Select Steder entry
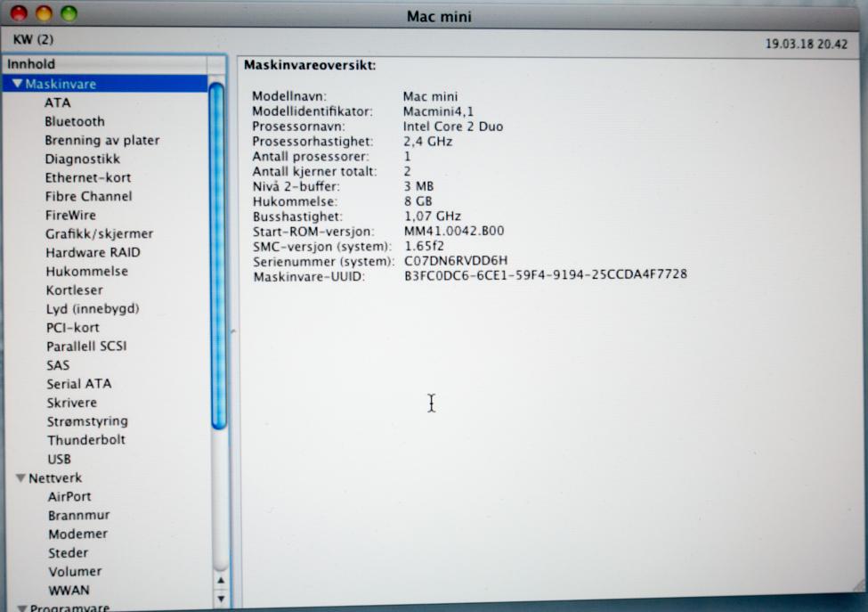868x612 pixels. 68,553
